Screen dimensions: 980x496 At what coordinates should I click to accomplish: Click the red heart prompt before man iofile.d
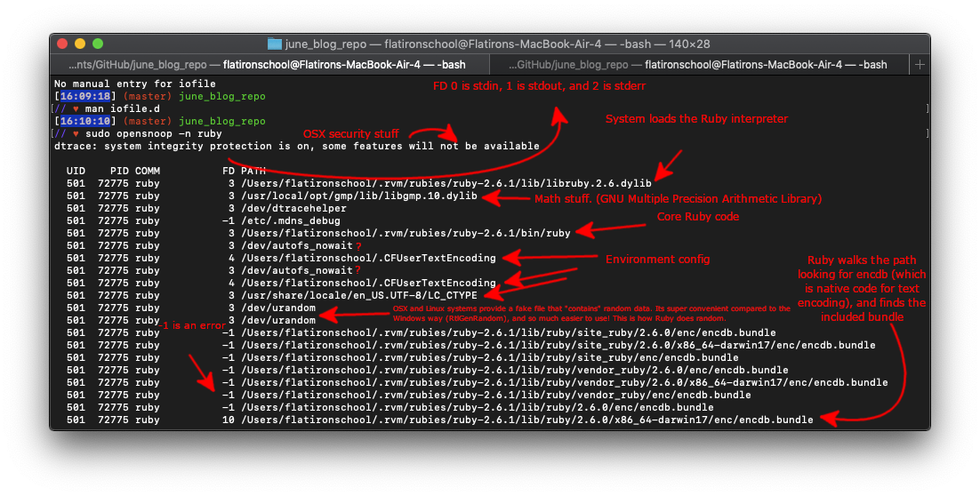(76, 108)
